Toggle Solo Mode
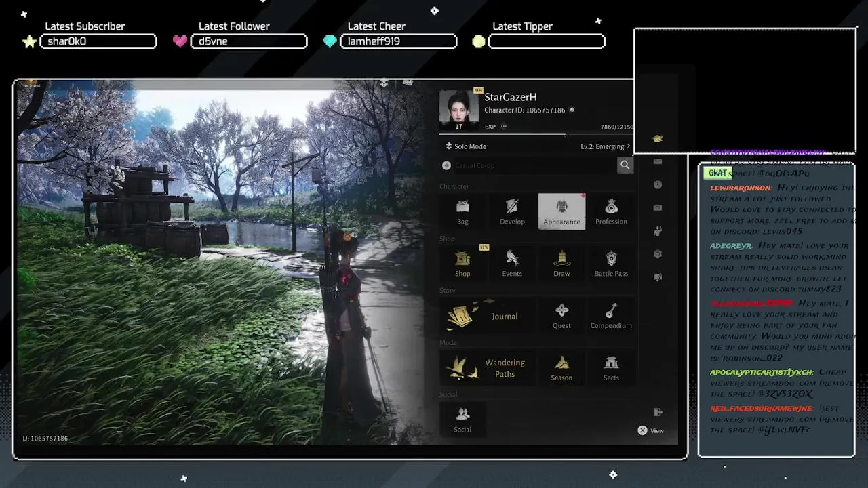Viewport: 868px width, 488px height. coord(466,146)
